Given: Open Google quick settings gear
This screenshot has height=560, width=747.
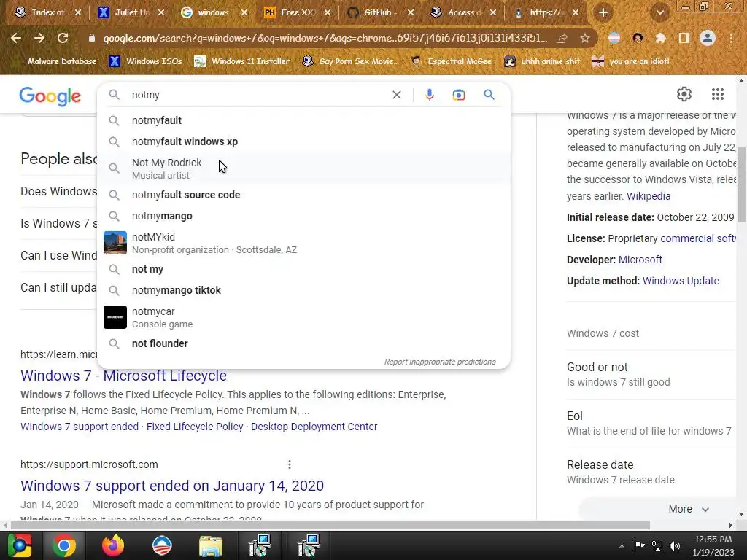Looking at the screenshot, I should point(684,94).
